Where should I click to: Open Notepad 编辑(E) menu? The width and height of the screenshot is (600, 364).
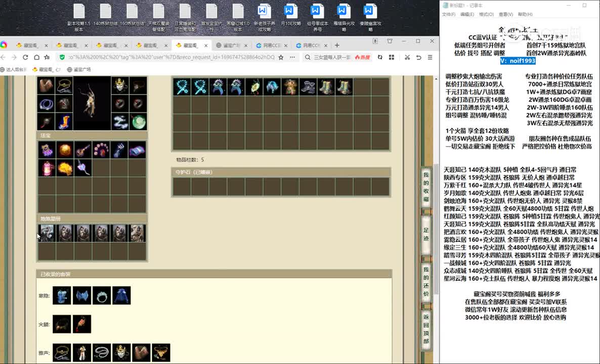pos(467,14)
